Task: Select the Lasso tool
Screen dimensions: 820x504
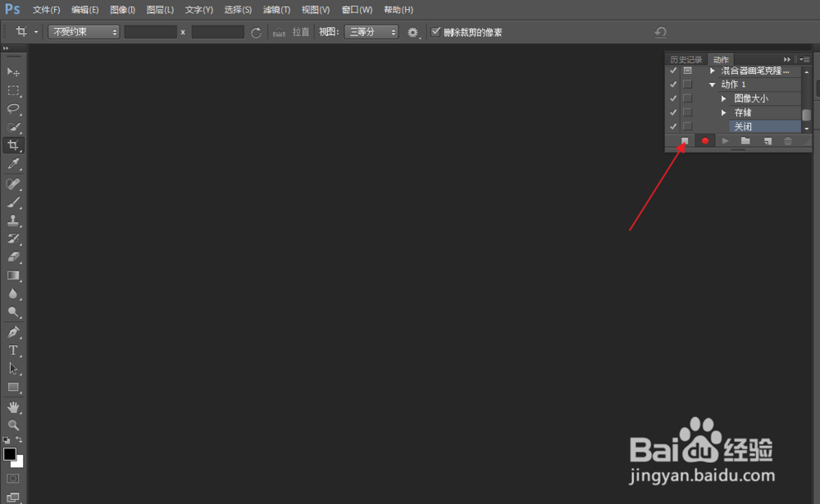Action: (x=14, y=109)
